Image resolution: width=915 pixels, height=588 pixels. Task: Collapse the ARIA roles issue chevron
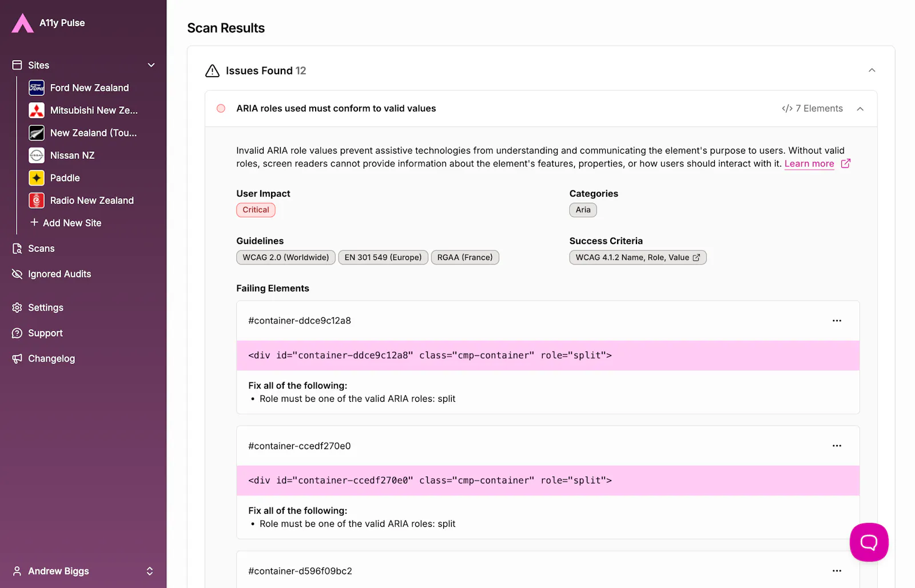coord(860,109)
